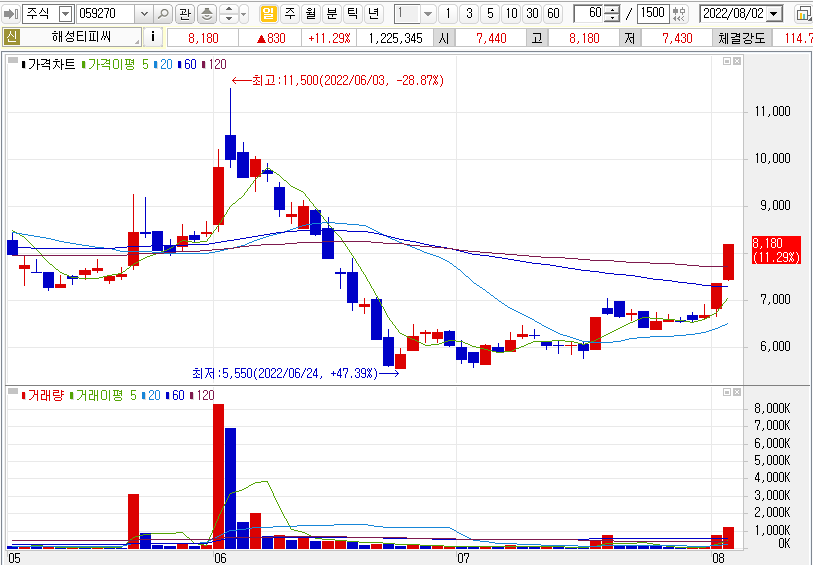Click the arrow link icon beside the 주식 selector
The width and height of the screenshot is (813, 565).
coord(11,13)
